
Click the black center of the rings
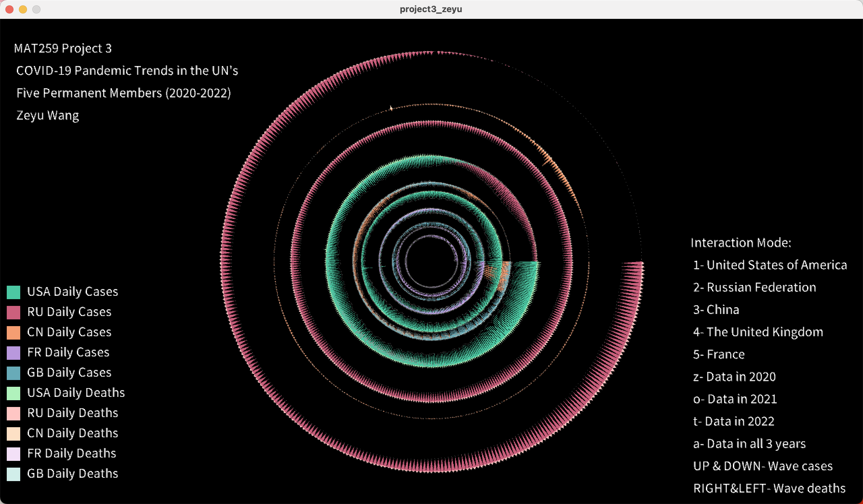(x=431, y=262)
